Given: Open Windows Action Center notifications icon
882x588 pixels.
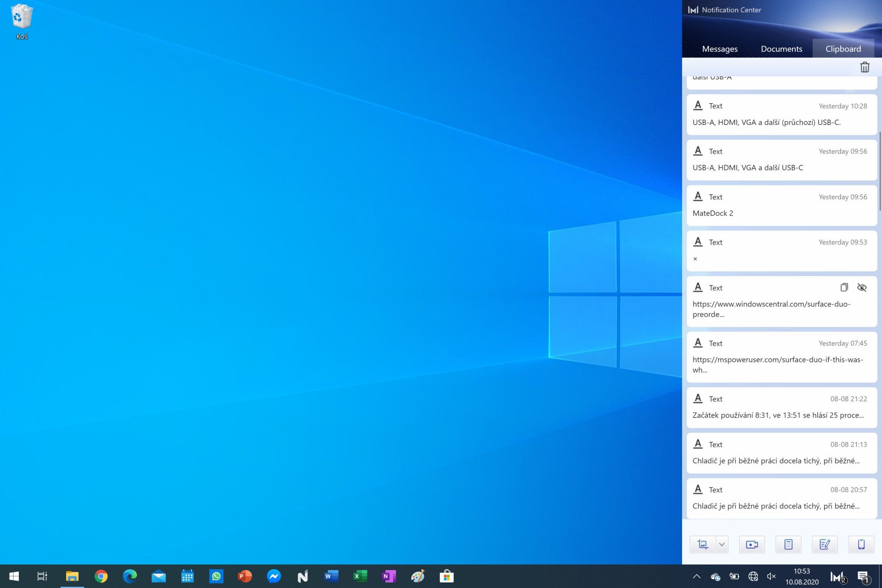Looking at the screenshot, I should [x=864, y=577].
